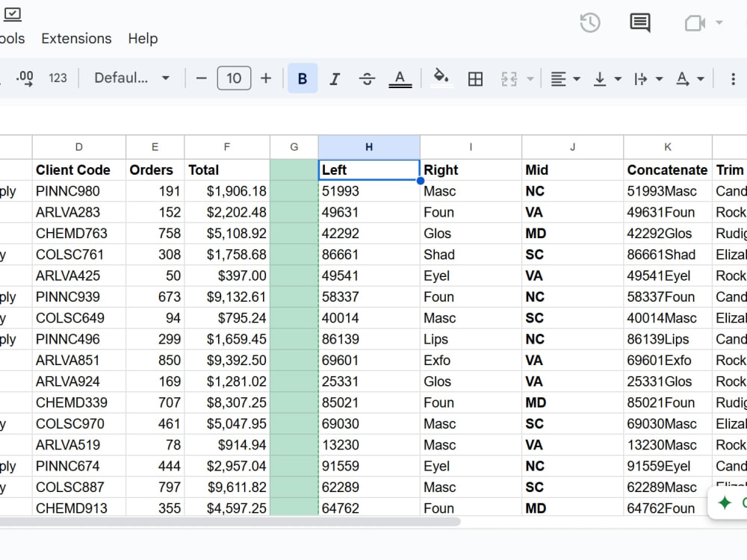Click cell 13230 in Left column
Viewport: 747px width, 560px height.
click(369, 445)
